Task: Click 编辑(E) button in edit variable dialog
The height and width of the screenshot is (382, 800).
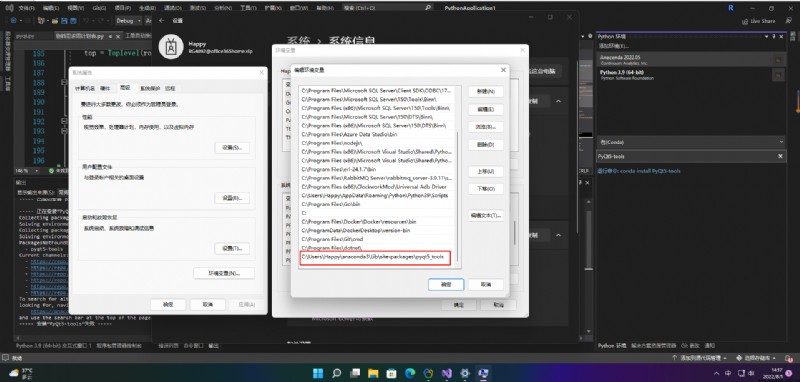Action: click(486, 110)
